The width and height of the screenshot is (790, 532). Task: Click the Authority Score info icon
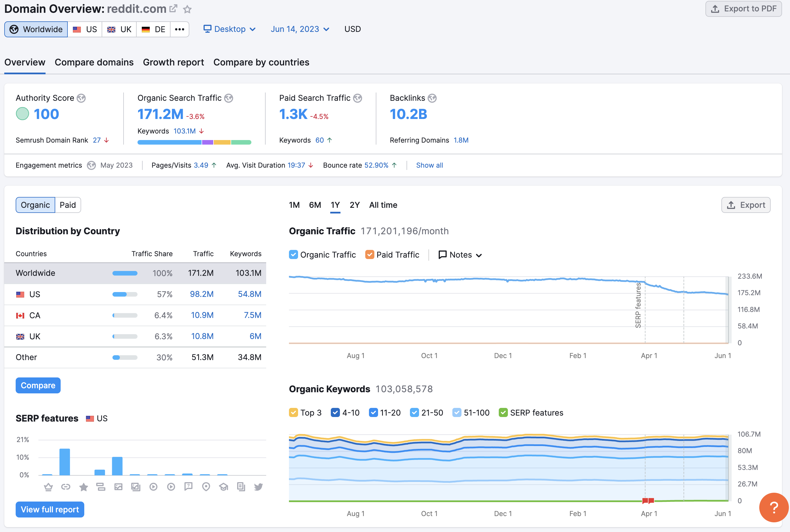83,98
